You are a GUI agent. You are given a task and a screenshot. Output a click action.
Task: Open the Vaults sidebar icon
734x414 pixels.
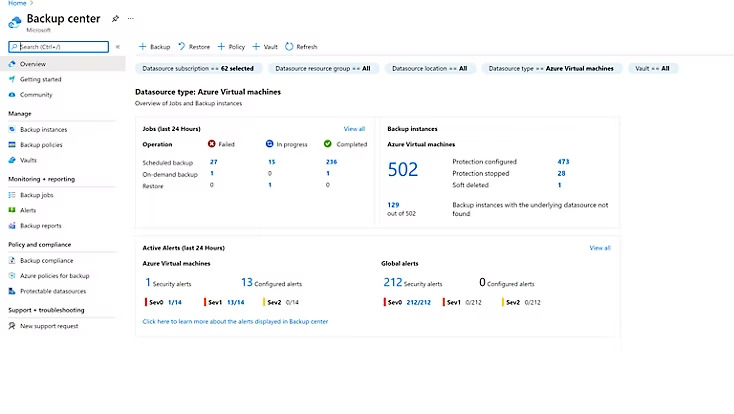pyautogui.click(x=12, y=160)
